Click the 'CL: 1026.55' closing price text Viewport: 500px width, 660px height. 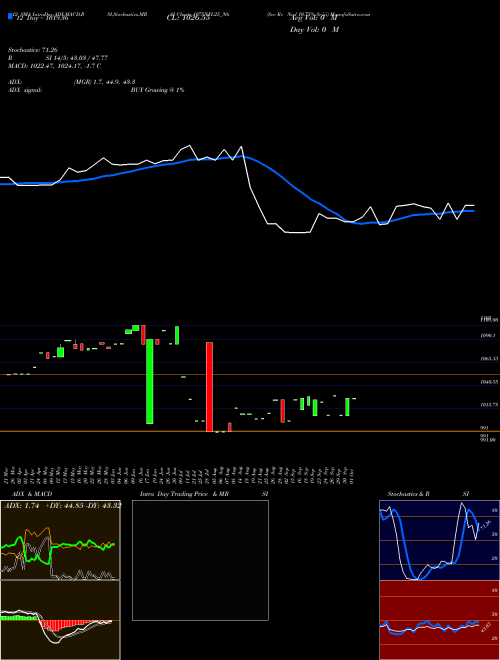(x=188, y=18)
